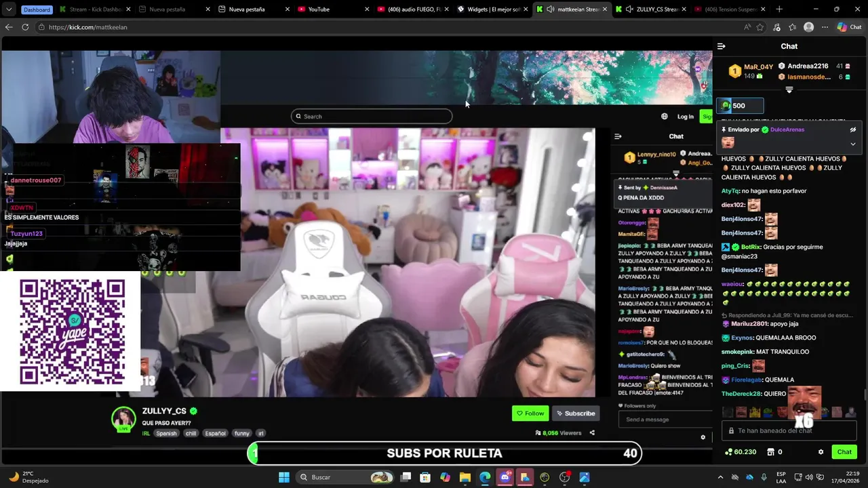Subscribe to the ZULLYY_CS channel
Screen dimensions: 868x488
tap(576, 413)
